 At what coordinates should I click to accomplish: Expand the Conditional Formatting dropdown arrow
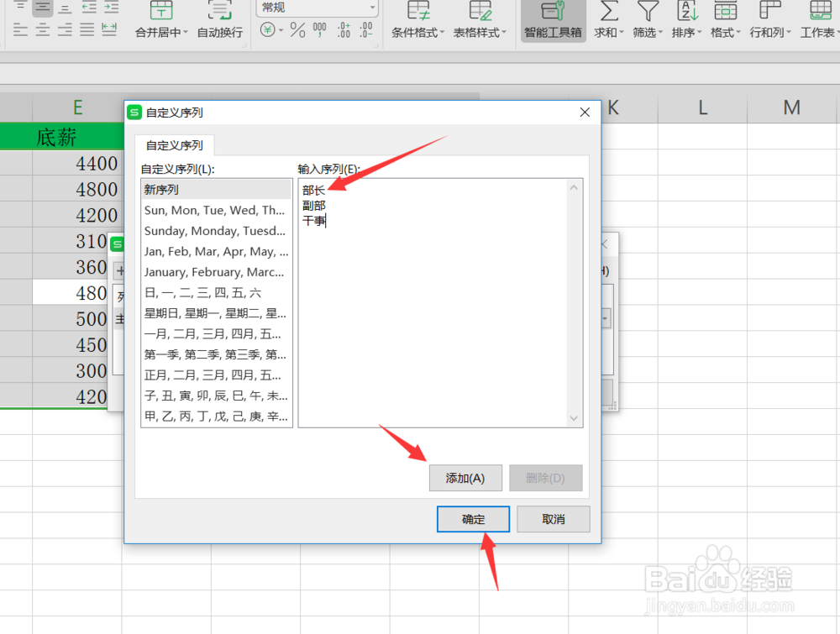click(442, 32)
